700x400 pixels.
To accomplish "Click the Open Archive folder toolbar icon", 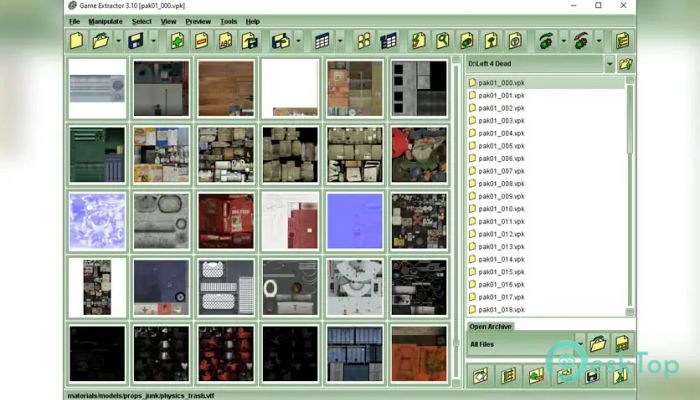I will [101, 41].
